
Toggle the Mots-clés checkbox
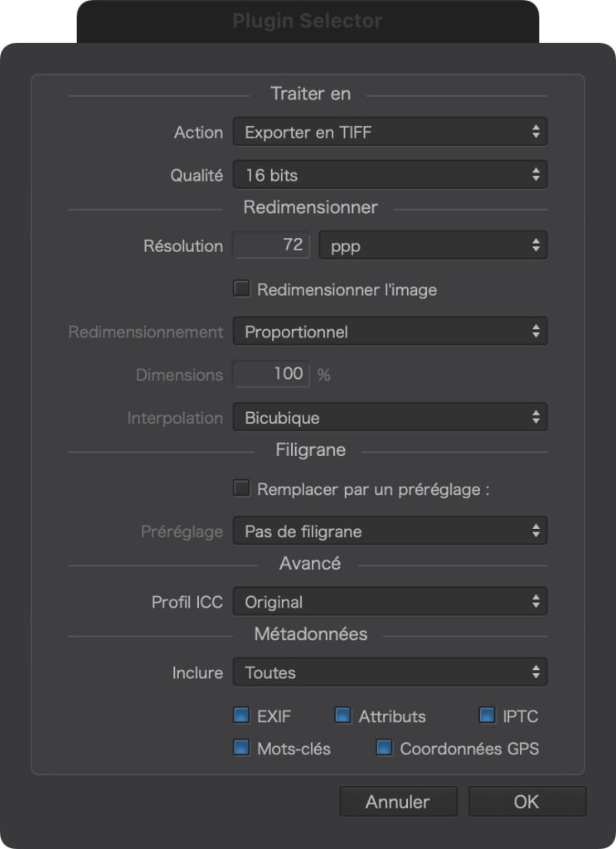tap(241, 748)
